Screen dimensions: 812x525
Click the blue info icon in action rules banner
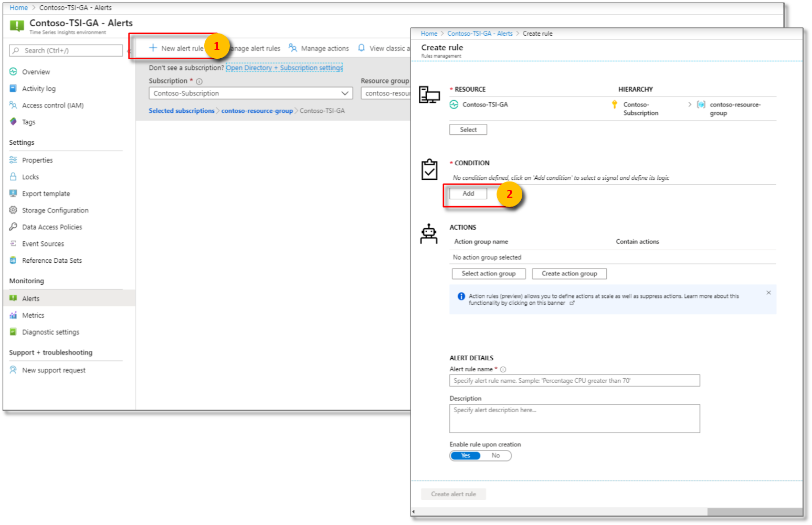[x=461, y=296]
